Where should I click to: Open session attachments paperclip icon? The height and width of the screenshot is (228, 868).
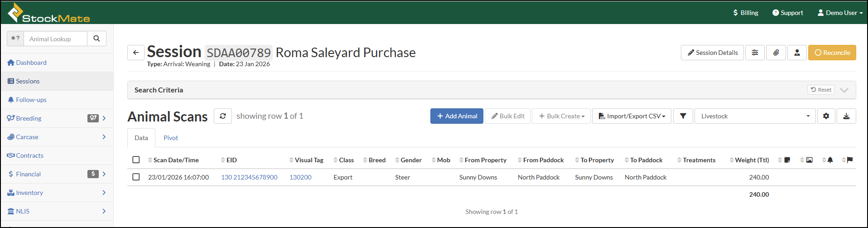tap(776, 53)
